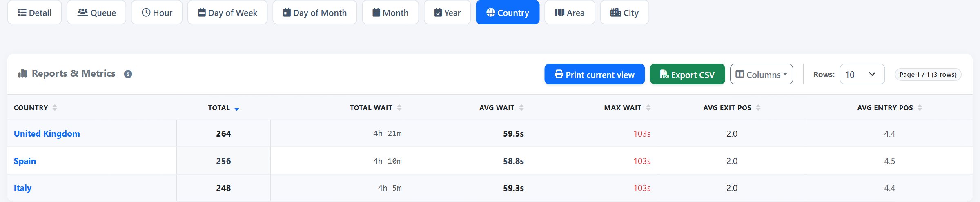
Task: Click the 2.0 exit pos in Spain row
Action: tap(732, 161)
